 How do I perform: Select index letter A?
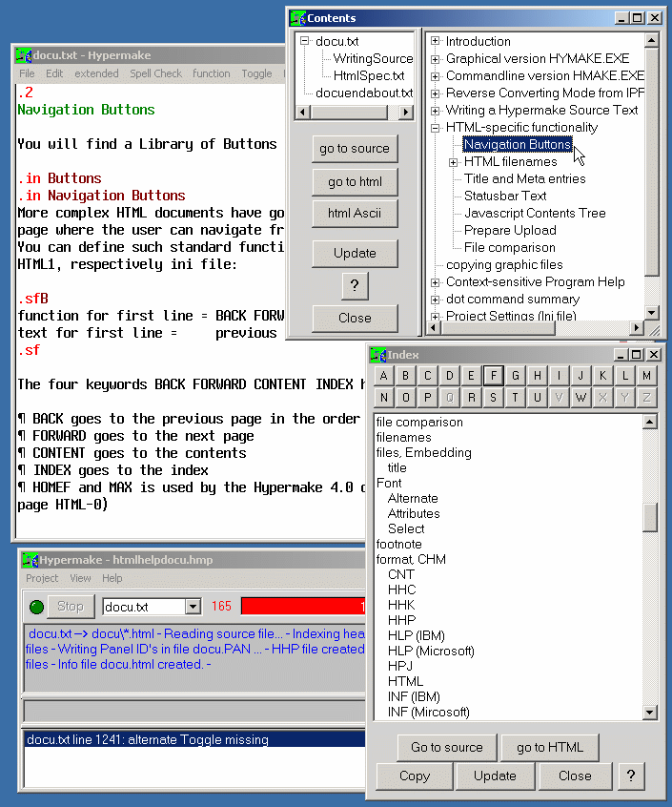click(383, 376)
